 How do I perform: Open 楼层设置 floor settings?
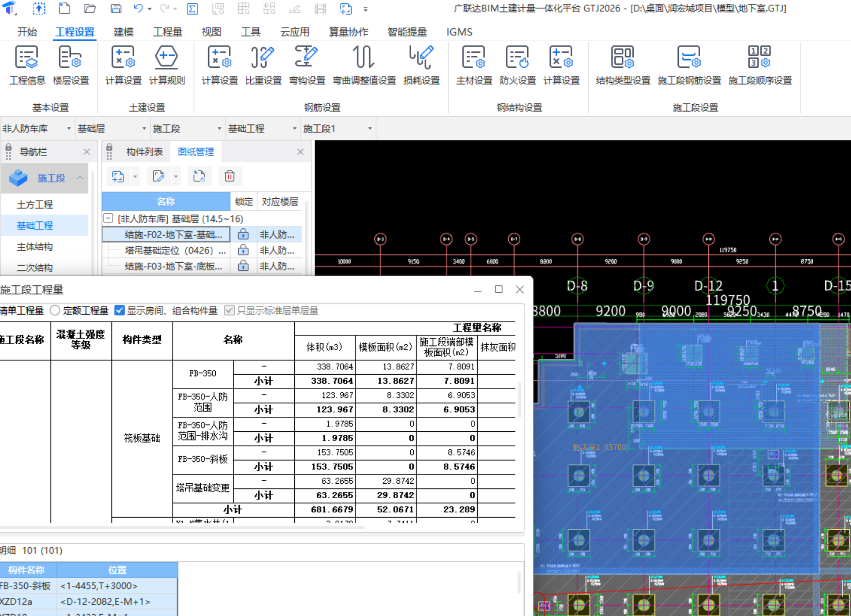coord(71,65)
